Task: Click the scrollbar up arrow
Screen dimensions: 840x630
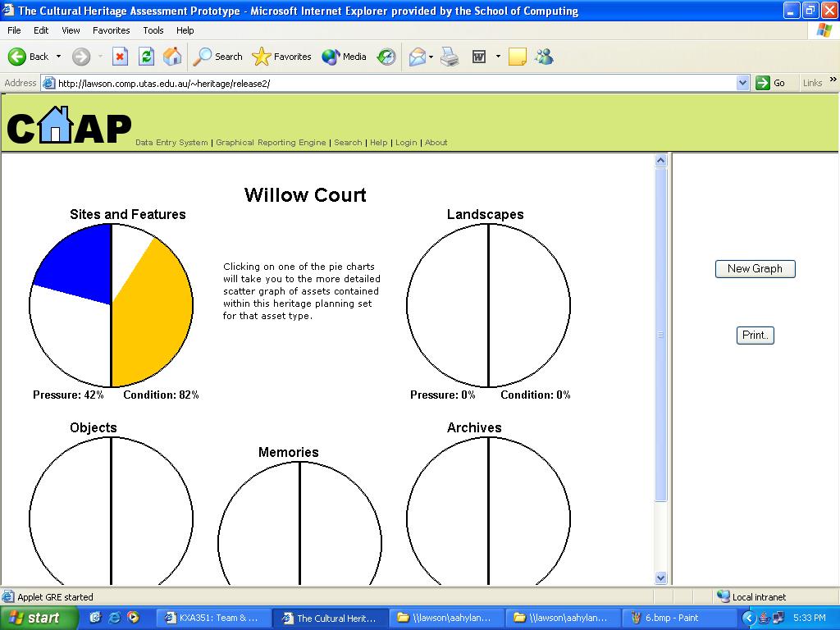Action: pyautogui.click(x=660, y=161)
